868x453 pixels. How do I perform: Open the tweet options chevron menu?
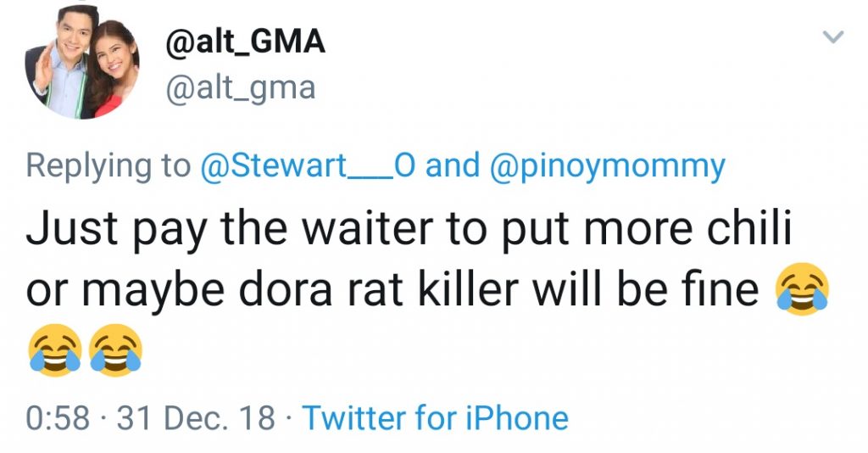point(834,36)
